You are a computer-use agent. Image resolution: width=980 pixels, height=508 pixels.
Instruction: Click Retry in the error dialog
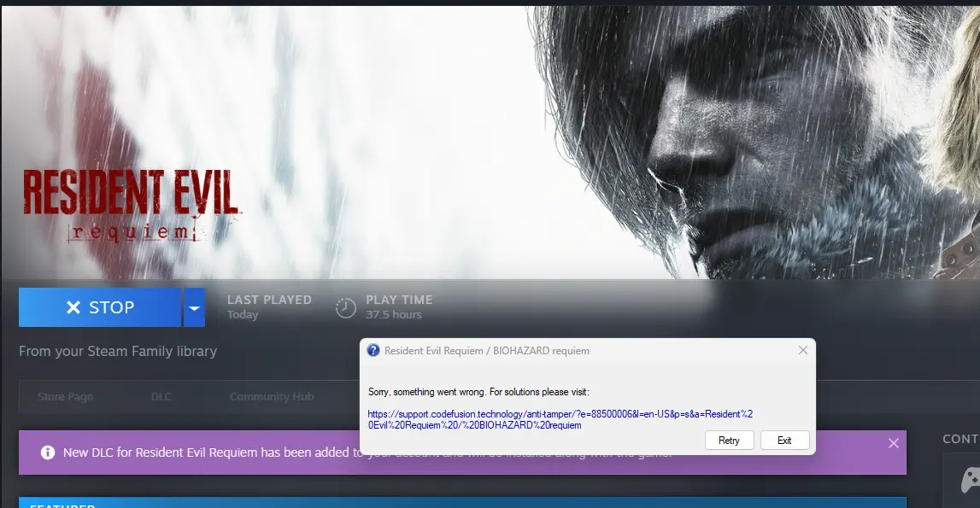(729, 441)
